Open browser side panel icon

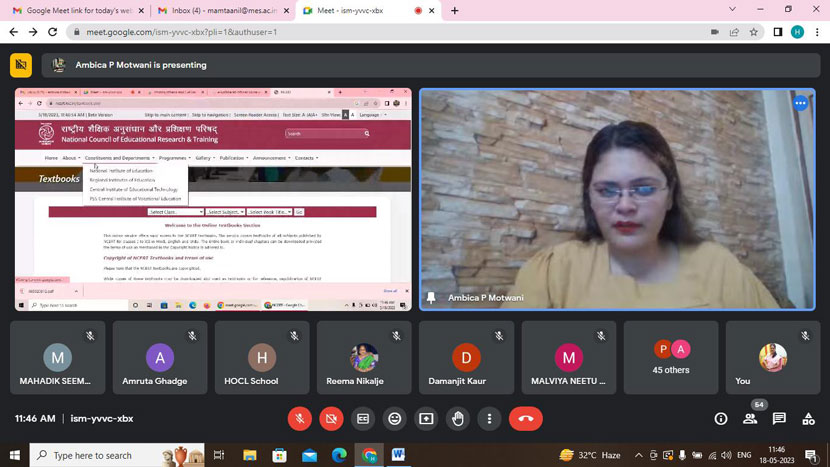(778, 32)
